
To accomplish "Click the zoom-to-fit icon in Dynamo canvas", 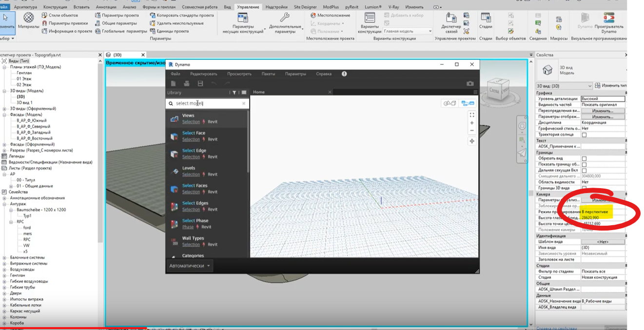I will pos(472,115).
